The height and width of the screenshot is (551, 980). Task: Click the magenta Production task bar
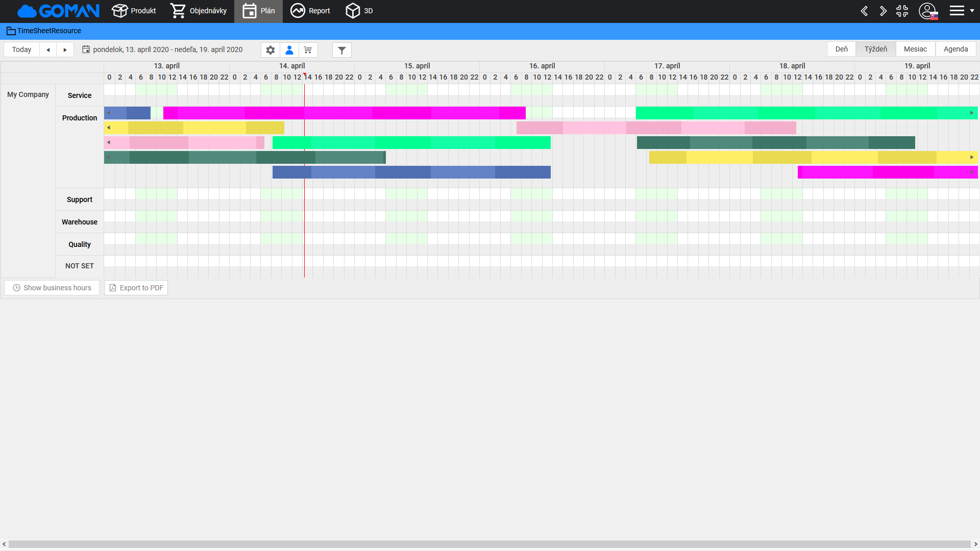tap(344, 113)
